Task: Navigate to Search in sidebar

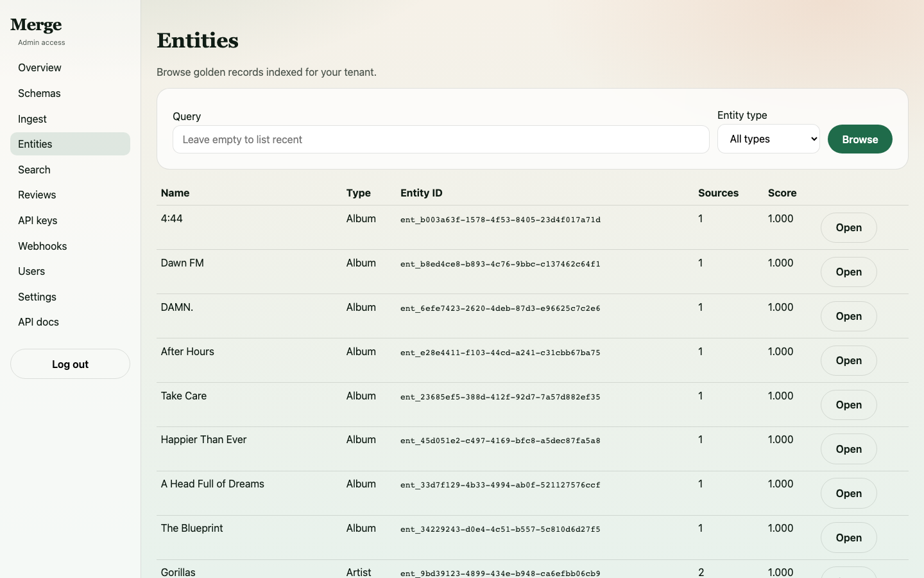Action: [x=70, y=170]
